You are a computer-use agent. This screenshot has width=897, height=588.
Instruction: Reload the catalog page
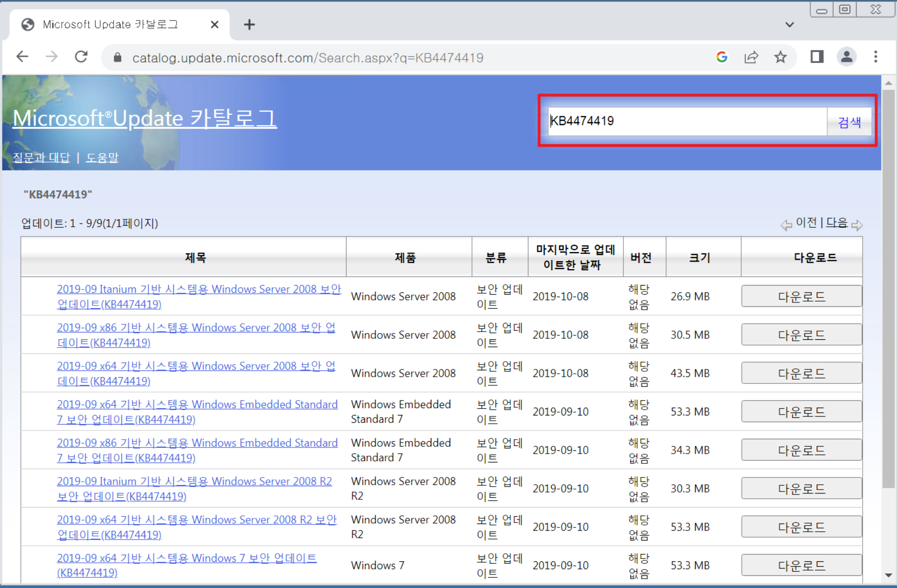[81, 57]
